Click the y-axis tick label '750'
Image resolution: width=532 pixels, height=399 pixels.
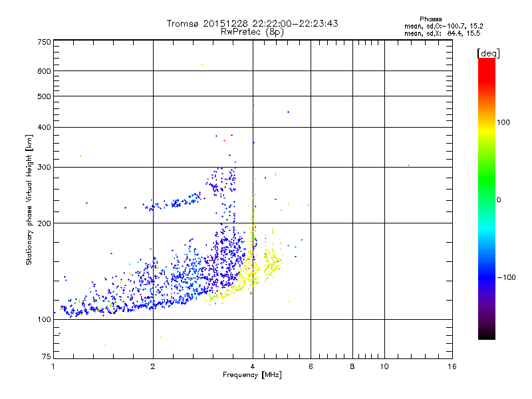click(44, 42)
